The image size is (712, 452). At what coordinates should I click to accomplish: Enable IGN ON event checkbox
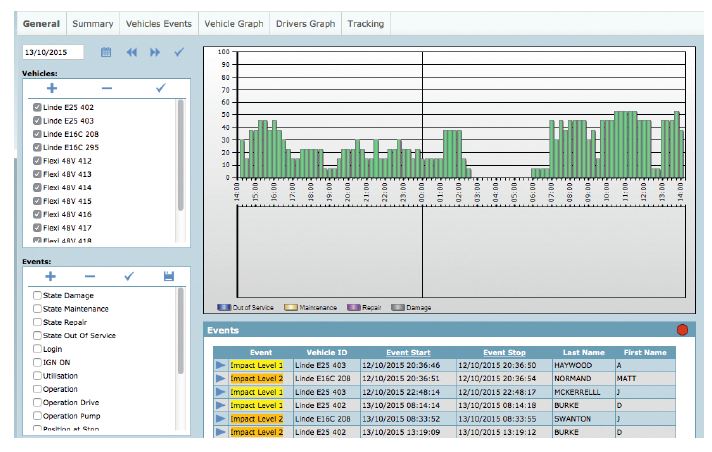coord(37,362)
